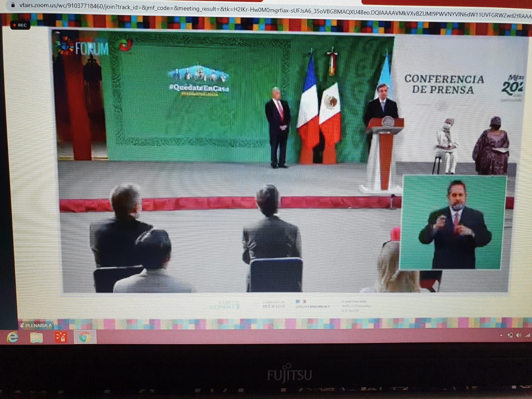Open Internet Explorer from the taskbar
The height and width of the screenshot is (399, 532).
coord(13,337)
